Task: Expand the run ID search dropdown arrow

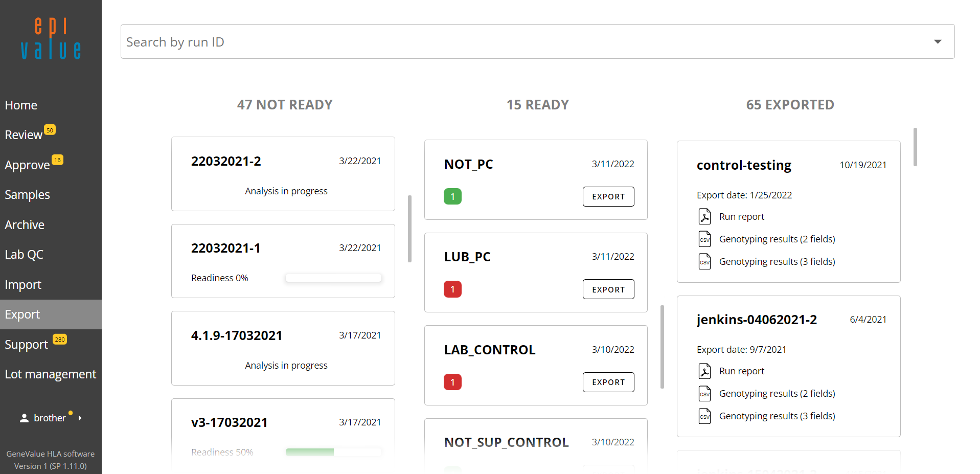Action: pyautogui.click(x=938, y=42)
